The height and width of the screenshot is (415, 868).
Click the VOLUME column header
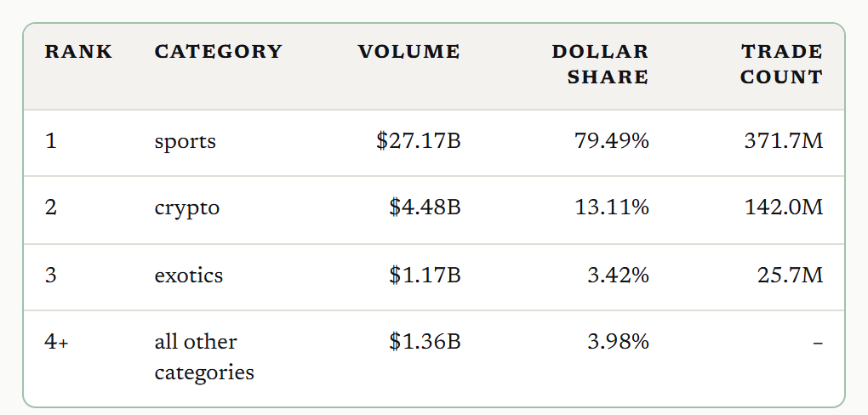coord(409,52)
